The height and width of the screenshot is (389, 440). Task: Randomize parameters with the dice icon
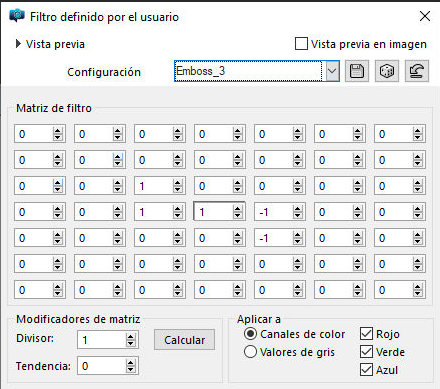point(387,71)
